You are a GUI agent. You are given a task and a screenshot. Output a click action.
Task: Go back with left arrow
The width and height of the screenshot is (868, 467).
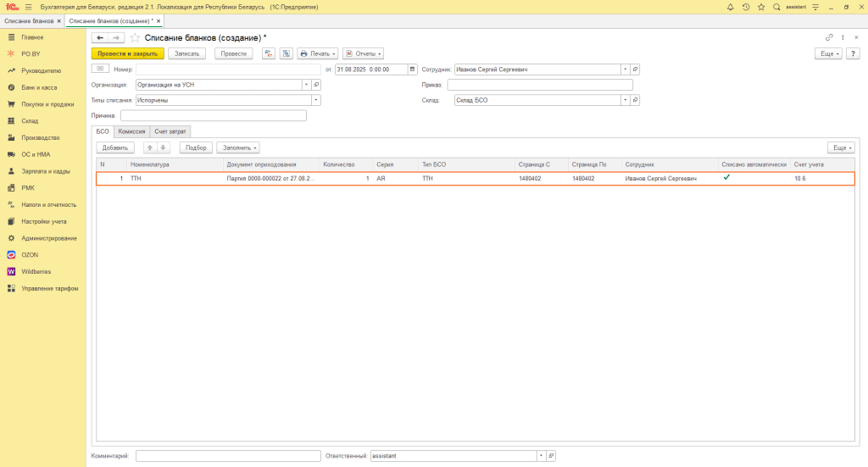[x=100, y=37]
